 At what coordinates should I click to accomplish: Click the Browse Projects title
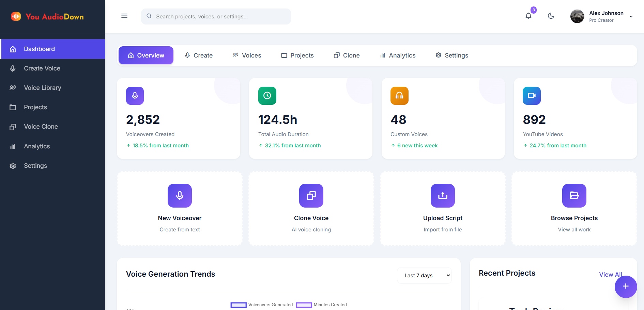[574, 218]
